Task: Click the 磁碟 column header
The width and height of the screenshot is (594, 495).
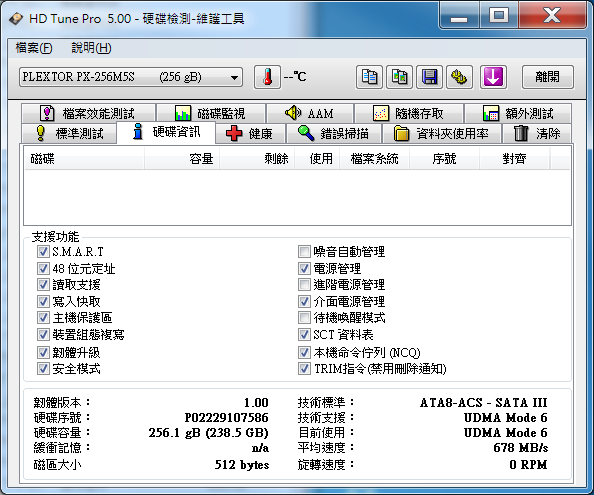Action: (x=84, y=159)
